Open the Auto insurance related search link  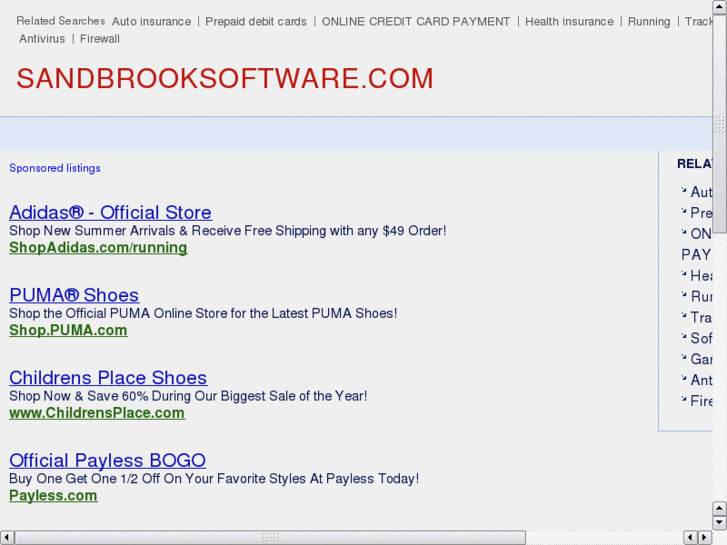point(151,21)
